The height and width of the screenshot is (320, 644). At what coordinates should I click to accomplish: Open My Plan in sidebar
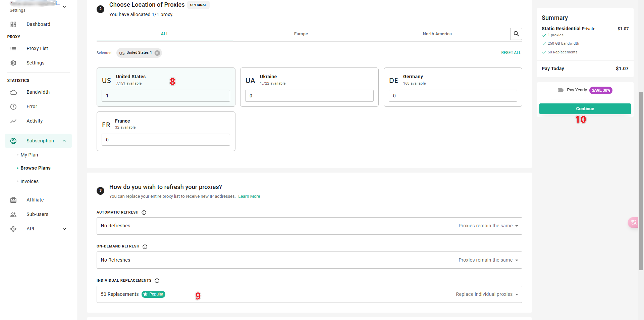tap(29, 155)
